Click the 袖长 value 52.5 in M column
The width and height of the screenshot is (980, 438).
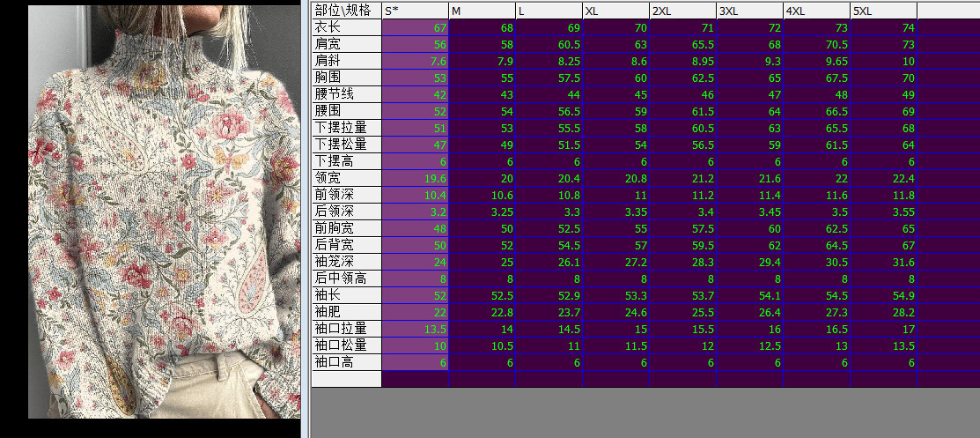(x=483, y=295)
